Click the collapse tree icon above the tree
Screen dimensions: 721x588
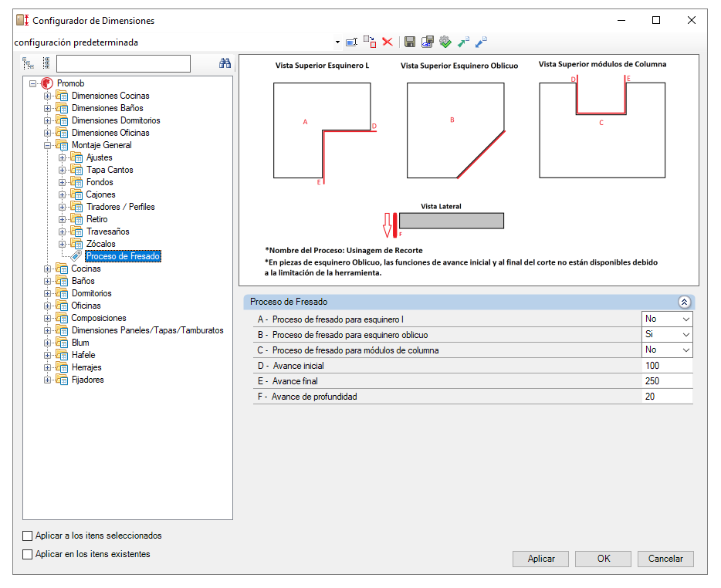click(x=46, y=63)
